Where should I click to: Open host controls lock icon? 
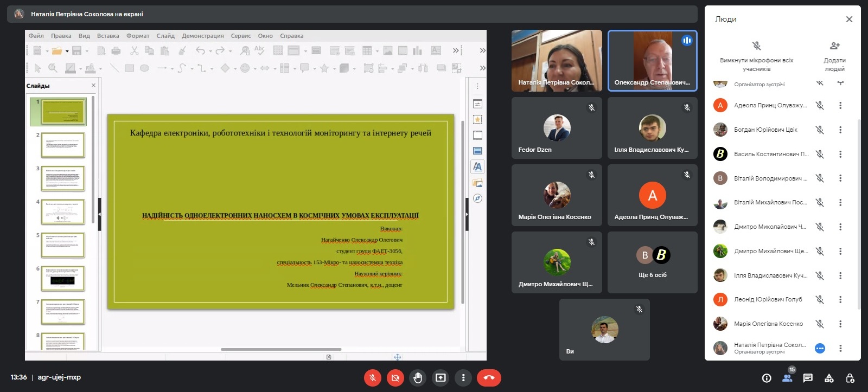click(850, 378)
